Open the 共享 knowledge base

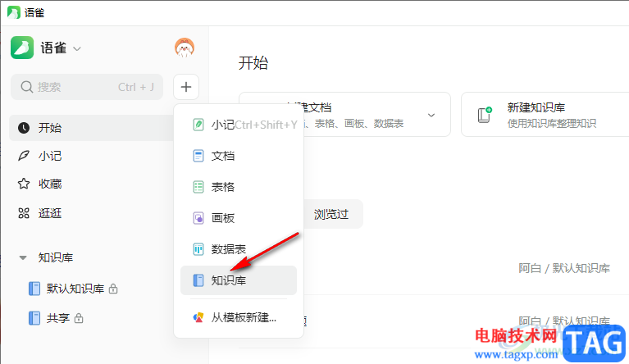tap(57, 318)
